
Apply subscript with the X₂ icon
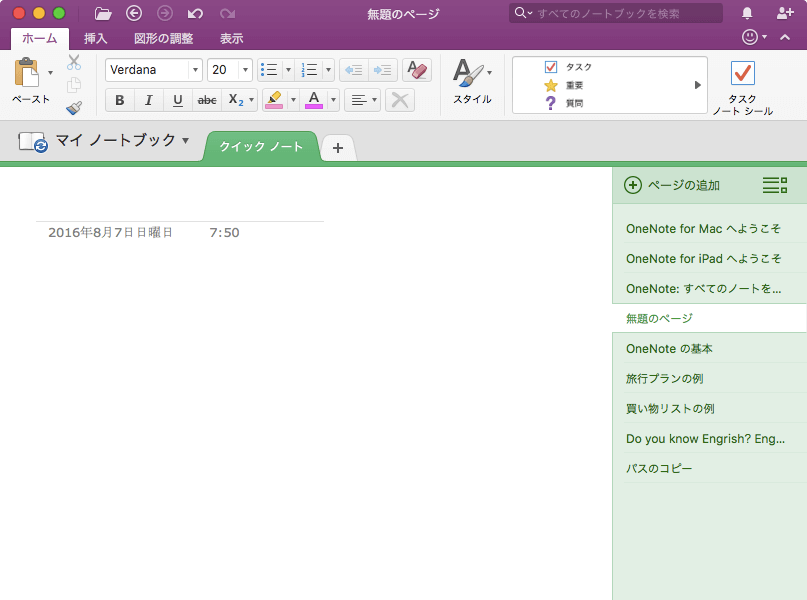[236, 100]
